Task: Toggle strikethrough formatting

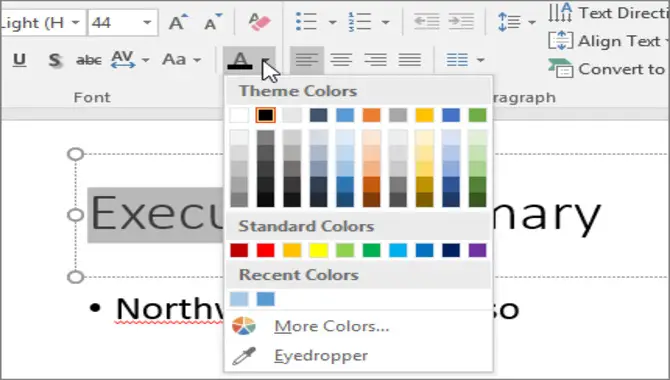Action: click(x=89, y=60)
